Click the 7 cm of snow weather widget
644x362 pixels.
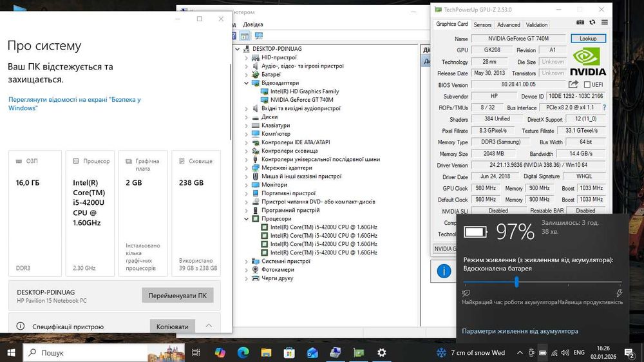[471, 352]
